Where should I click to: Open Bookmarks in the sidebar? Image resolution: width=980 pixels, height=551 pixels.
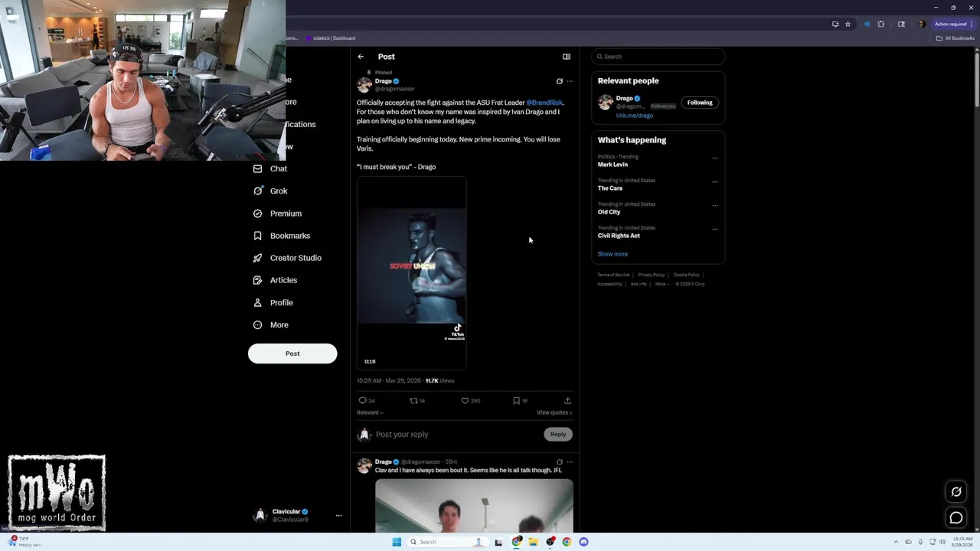click(281, 236)
